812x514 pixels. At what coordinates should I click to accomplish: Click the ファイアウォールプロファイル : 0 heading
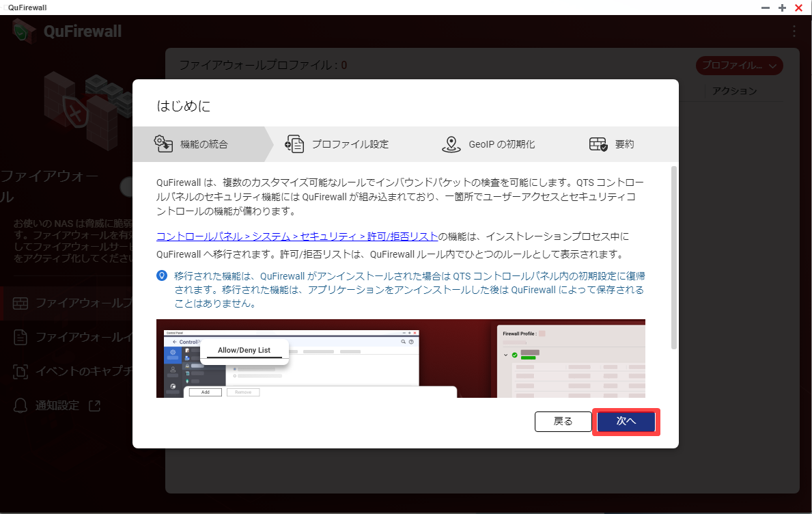pyautogui.click(x=263, y=66)
